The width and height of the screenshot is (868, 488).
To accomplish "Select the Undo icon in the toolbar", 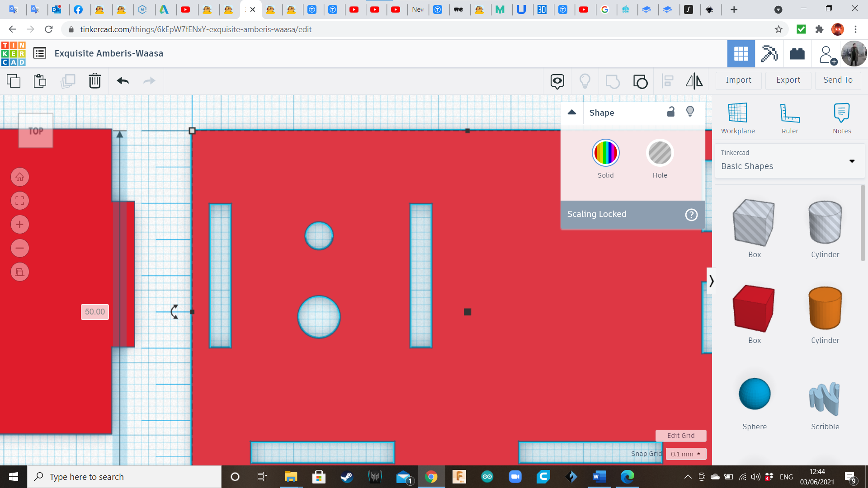I will click(x=122, y=81).
